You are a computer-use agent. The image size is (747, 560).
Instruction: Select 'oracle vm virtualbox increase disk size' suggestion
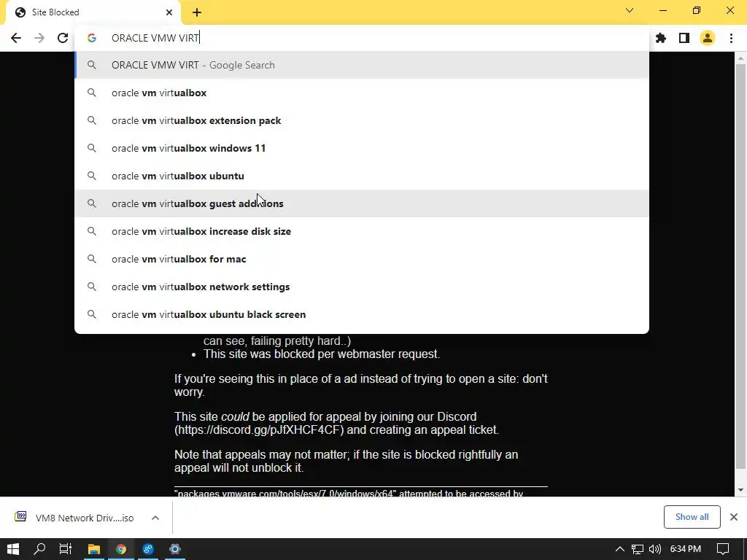click(362, 231)
